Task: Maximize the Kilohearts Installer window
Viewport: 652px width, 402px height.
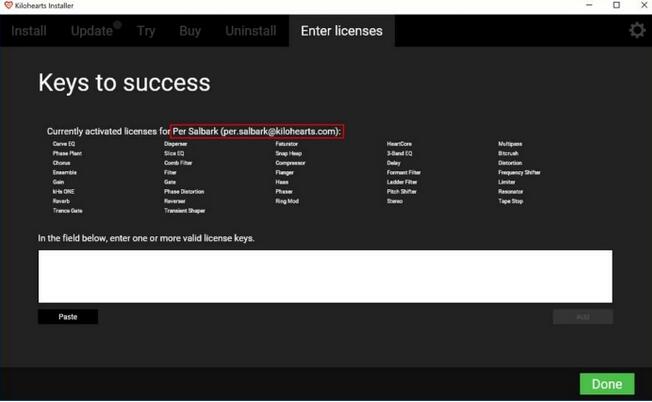Action: pyautogui.click(x=617, y=5)
